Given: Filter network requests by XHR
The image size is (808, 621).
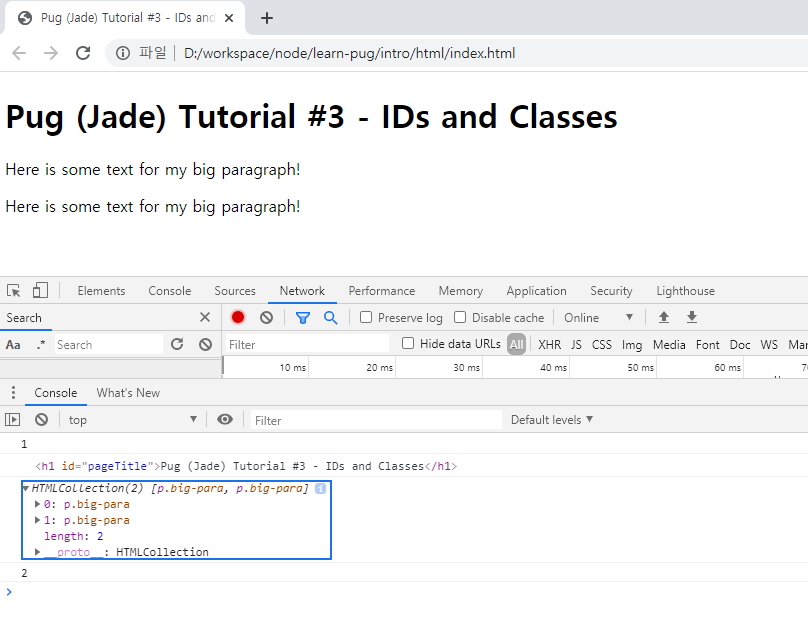Looking at the screenshot, I should pyautogui.click(x=549, y=345).
